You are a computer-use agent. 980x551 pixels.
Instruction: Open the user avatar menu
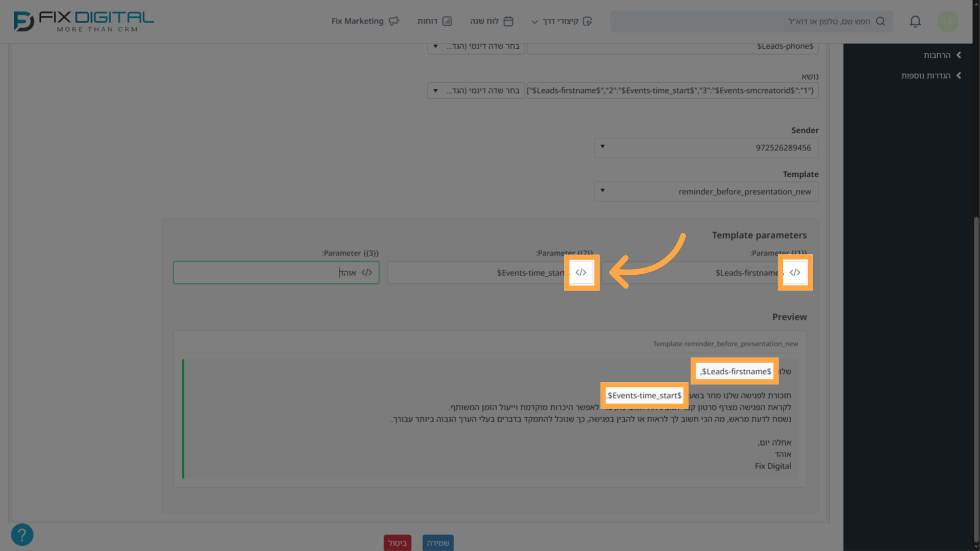coord(948,21)
